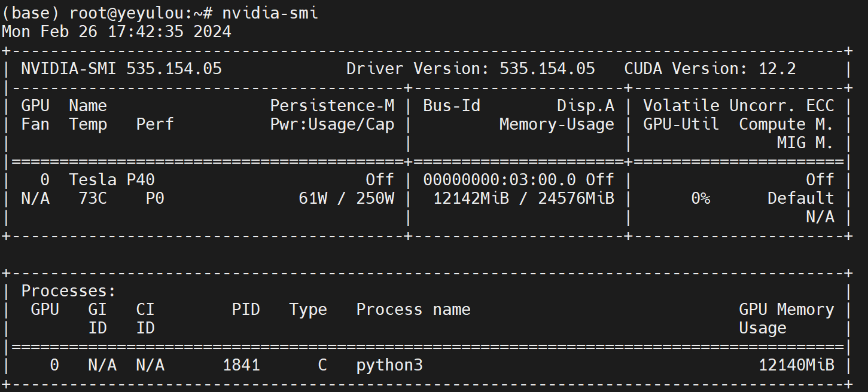The width and height of the screenshot is (868, 392).
Task: Click the Processes: section heading
Action: click(x=68, y=291)
